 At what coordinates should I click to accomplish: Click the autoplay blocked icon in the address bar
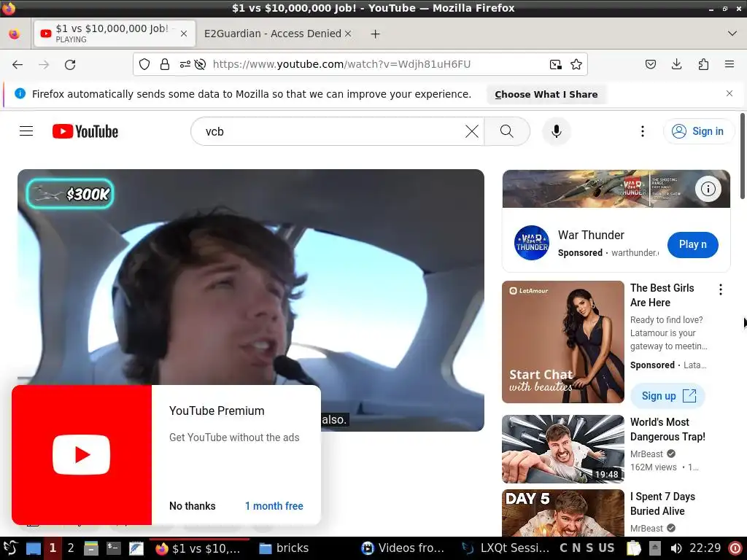201,64
